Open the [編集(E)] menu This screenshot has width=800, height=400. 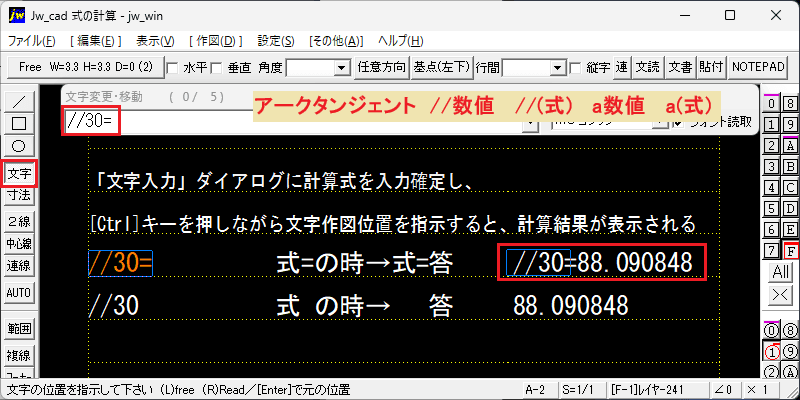point(95,41)
